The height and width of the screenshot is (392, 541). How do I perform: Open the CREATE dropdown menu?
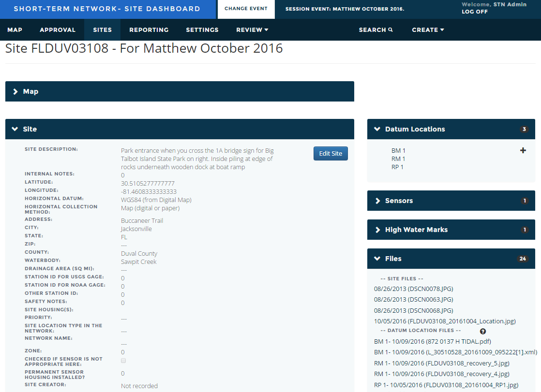428,29
